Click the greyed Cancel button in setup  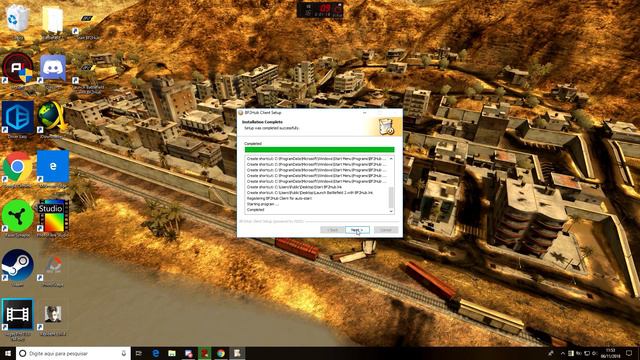tap(386, 230)
